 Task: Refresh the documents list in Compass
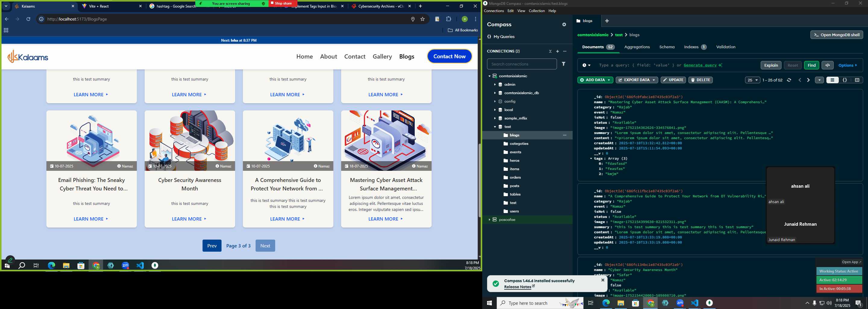coord(789,80)
